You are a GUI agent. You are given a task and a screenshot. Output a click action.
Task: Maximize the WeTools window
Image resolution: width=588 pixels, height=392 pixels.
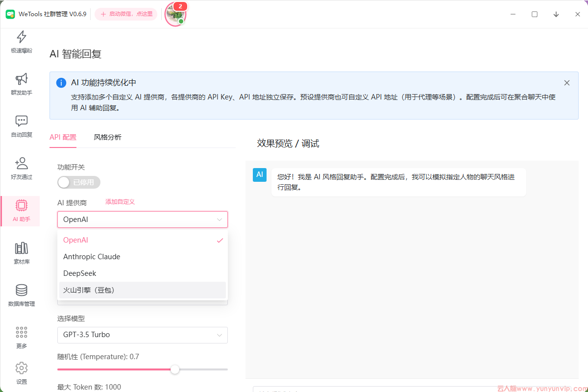tap(535, 14)
